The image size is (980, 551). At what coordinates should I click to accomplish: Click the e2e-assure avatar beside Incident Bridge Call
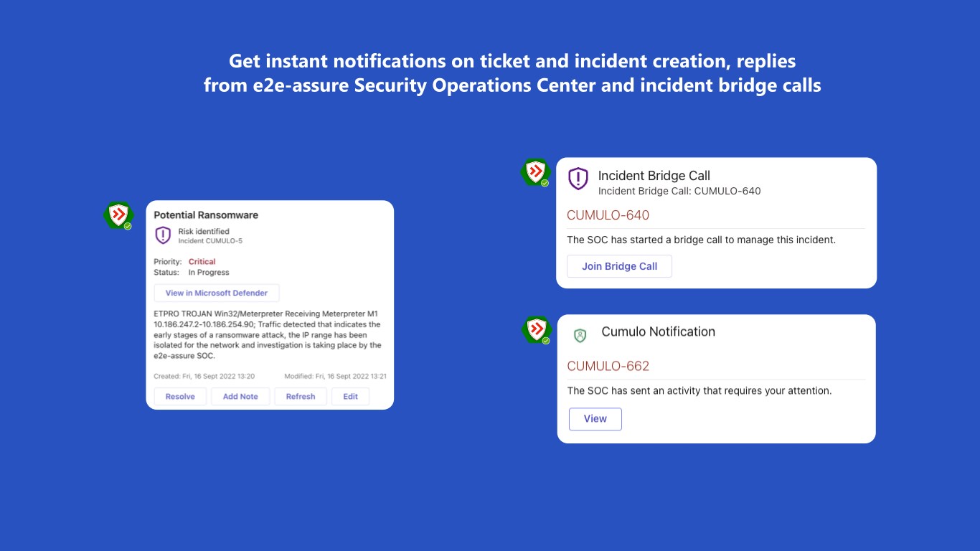[535, 172]
